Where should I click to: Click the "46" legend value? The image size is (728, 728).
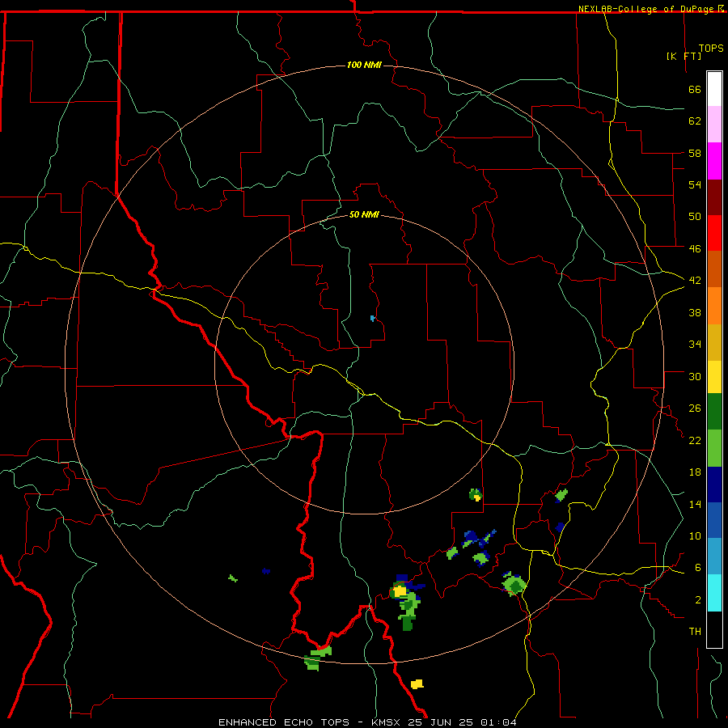(x=695, y=249)
